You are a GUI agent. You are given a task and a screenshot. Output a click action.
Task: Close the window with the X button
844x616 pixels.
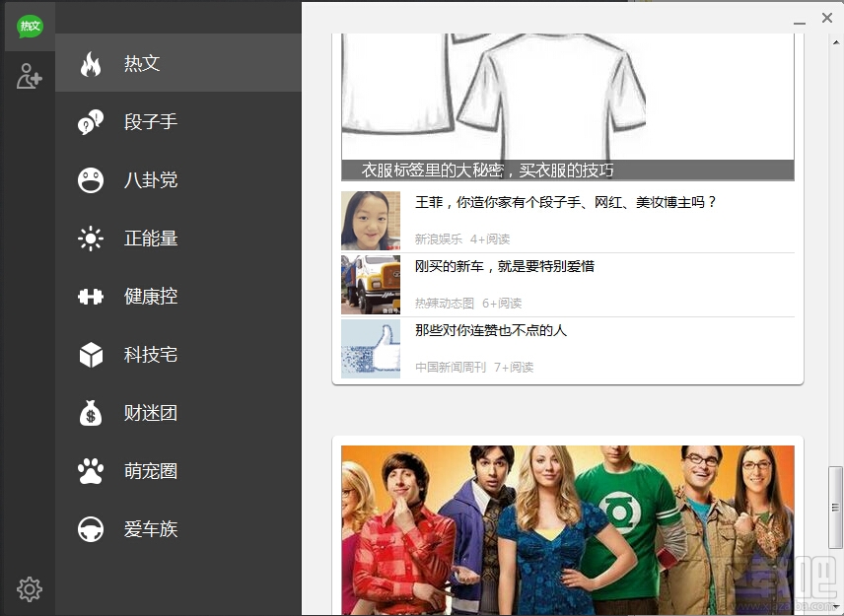[x=827, y=18]
